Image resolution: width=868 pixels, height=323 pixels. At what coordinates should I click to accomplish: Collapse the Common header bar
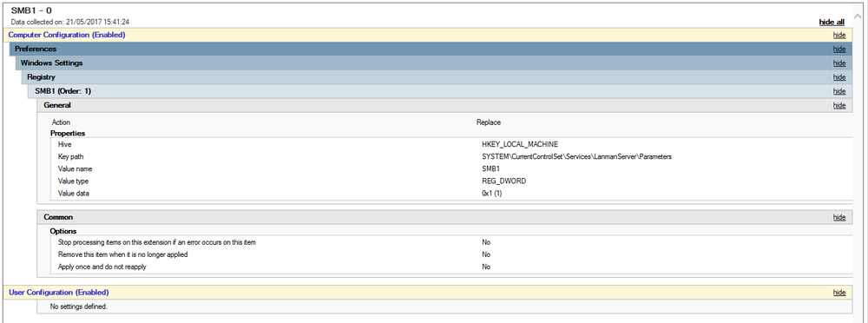point(444,218)
